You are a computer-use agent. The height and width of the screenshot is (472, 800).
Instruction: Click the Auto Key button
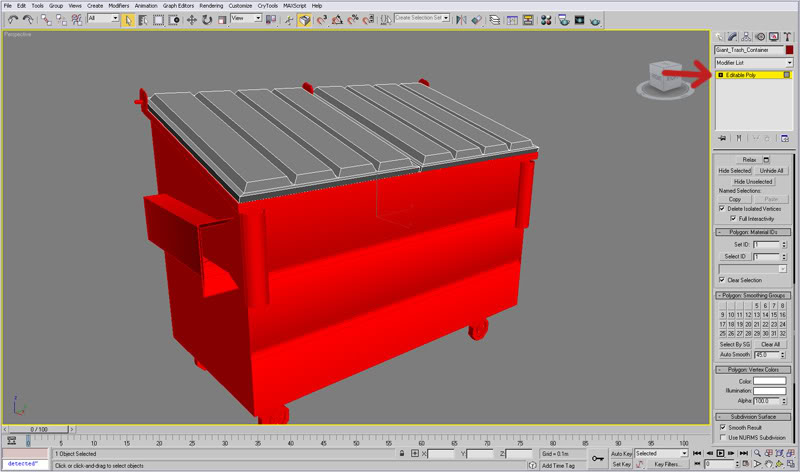coord(621,453)
